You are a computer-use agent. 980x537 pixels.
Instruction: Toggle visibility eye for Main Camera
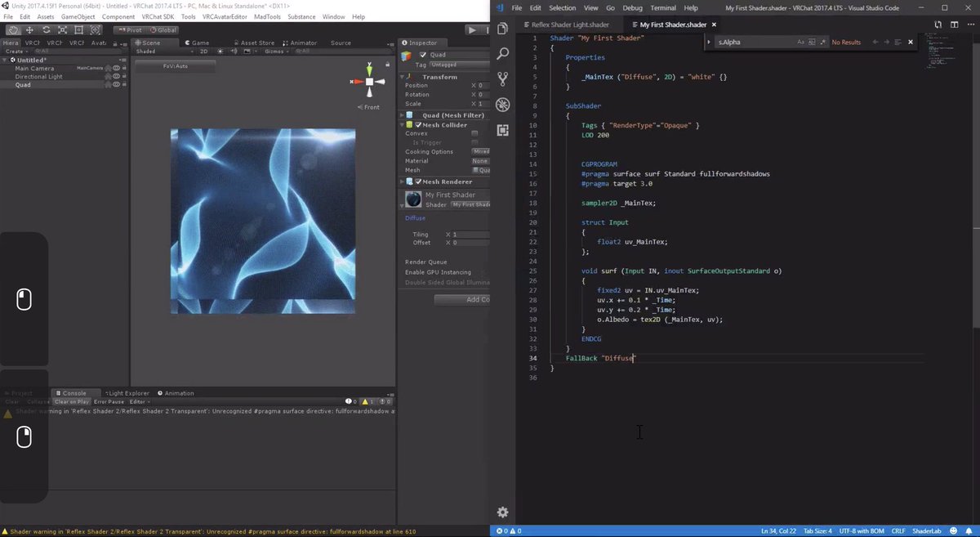pos(117,69)
